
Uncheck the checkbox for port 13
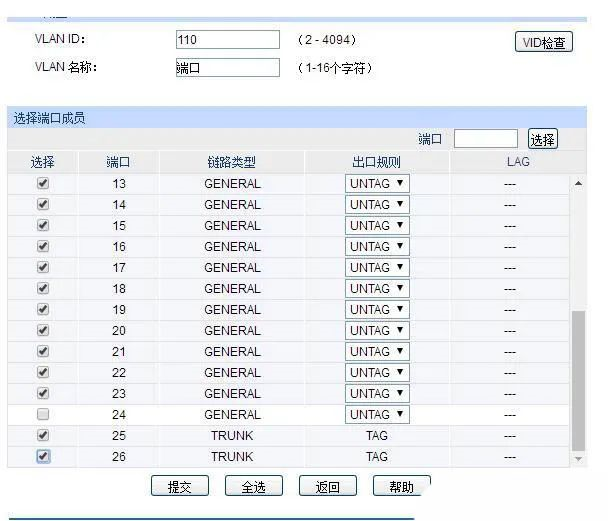click(x=43, y=183)
